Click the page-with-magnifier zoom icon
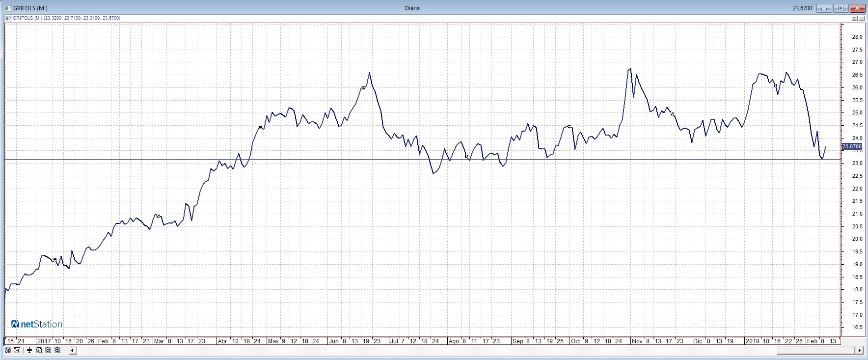868x360 pixels. [x=39, y=350]
